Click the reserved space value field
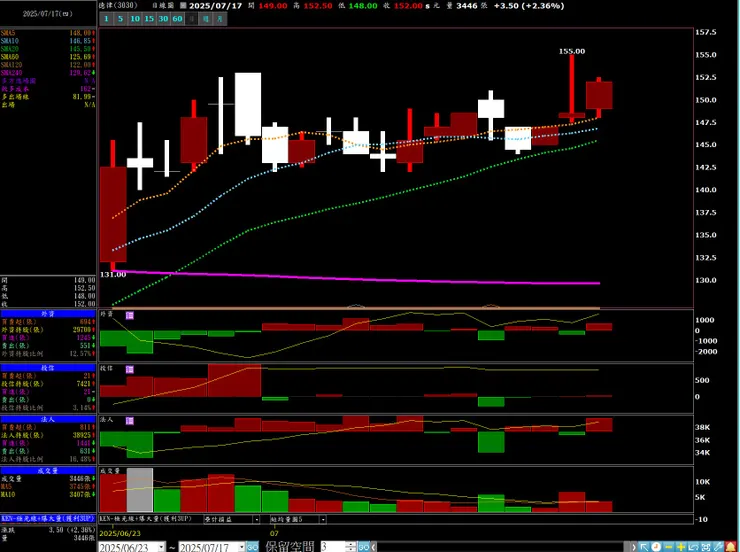 click(x=333, y=547)
